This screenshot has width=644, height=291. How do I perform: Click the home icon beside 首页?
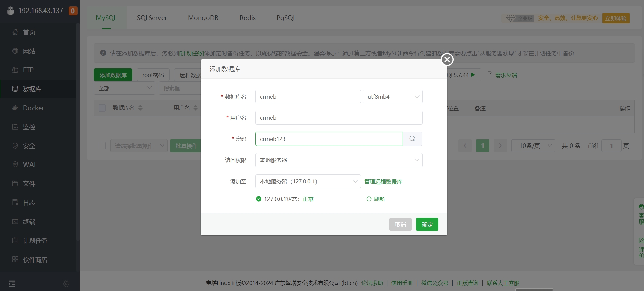15,32
